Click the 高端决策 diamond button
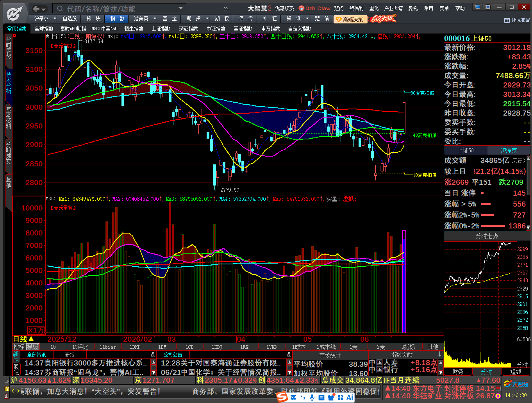This screenshot has width=532, height=403. [350, 19]
